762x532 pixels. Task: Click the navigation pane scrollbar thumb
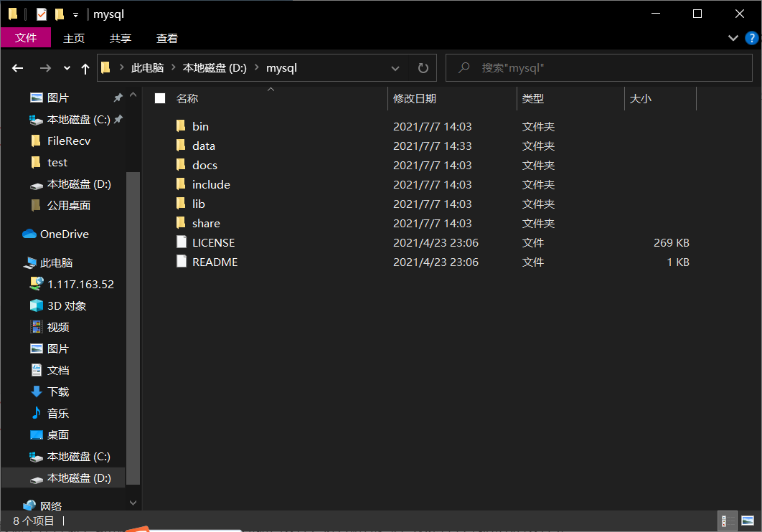(x=133, y=328)
